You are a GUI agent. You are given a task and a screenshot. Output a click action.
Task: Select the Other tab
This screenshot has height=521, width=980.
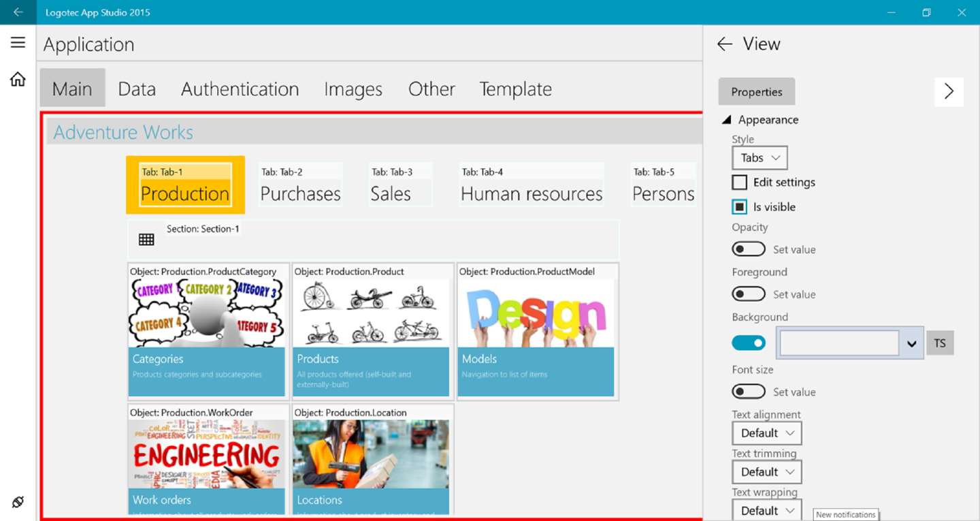point(431,89)
